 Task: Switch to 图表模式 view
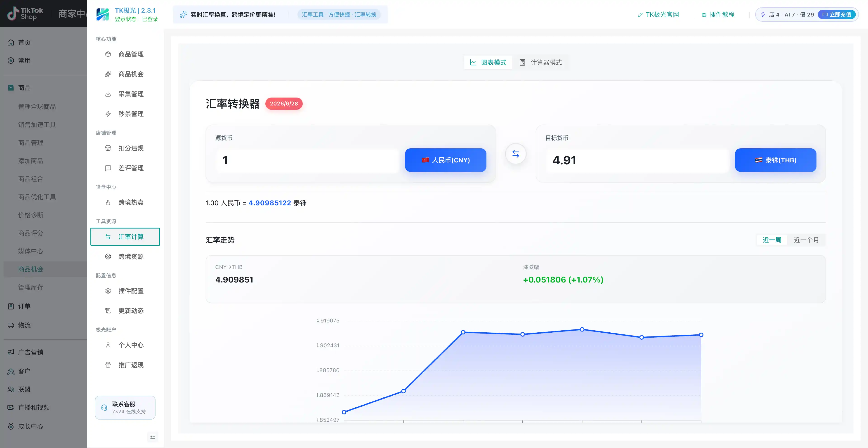488,62
